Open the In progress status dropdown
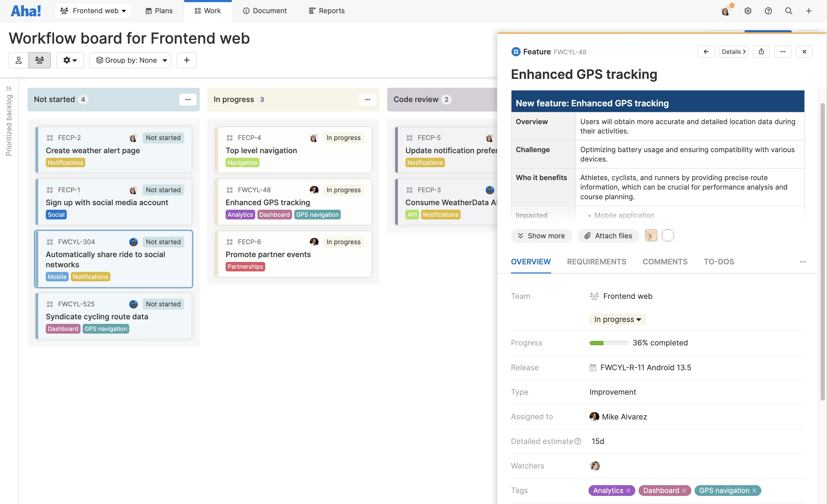This screenshot has width=827, height=504. click(617, 319)
